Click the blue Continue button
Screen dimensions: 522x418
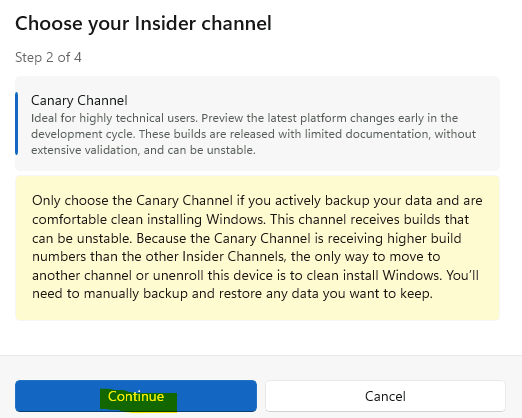(x=136, y=396)
